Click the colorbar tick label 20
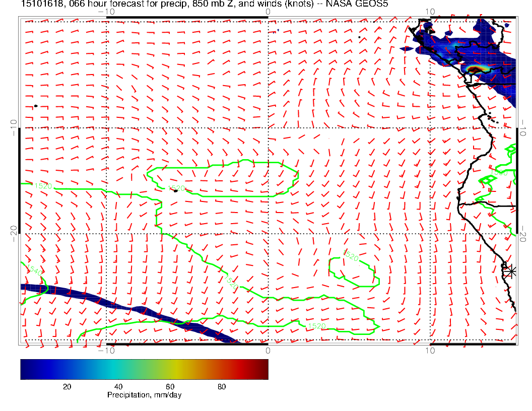This screenshot has width=532, height=411. [66, 386]
